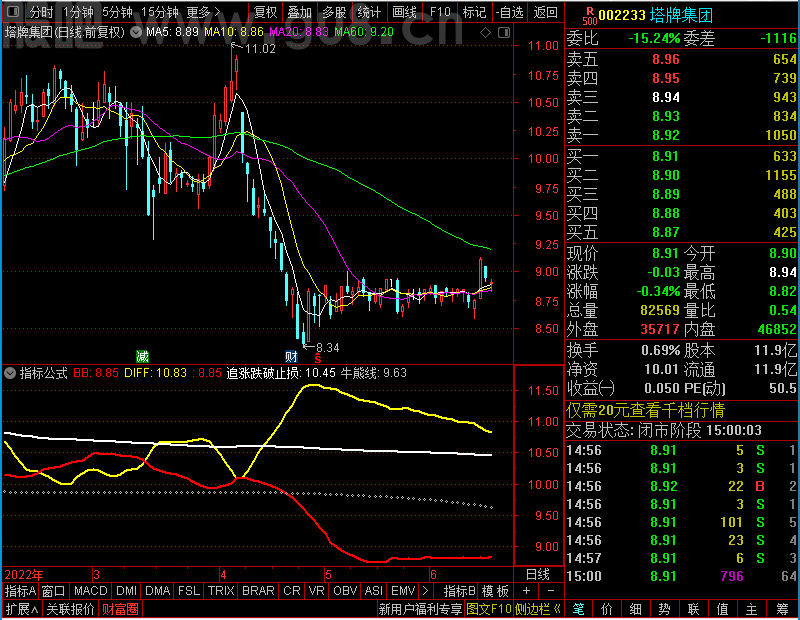Viewport: 800px width, 620px height.
Task: Expand the 扩展∧ menu
Action: (x=22, y=609)
